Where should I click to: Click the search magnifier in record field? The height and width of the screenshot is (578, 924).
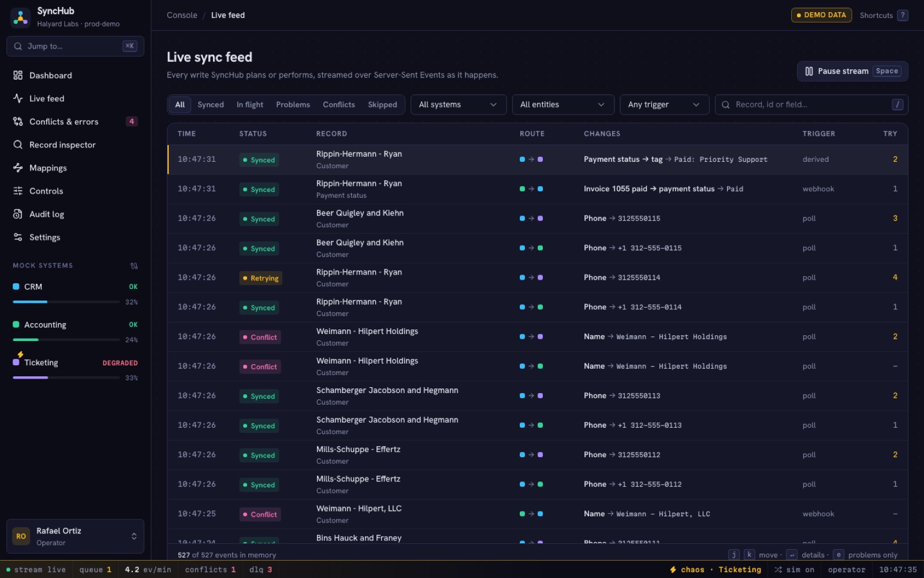(x=726, y=105)
